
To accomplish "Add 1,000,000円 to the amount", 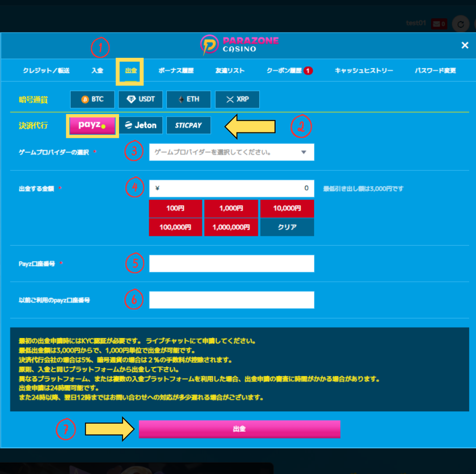I will pos(231,227).
